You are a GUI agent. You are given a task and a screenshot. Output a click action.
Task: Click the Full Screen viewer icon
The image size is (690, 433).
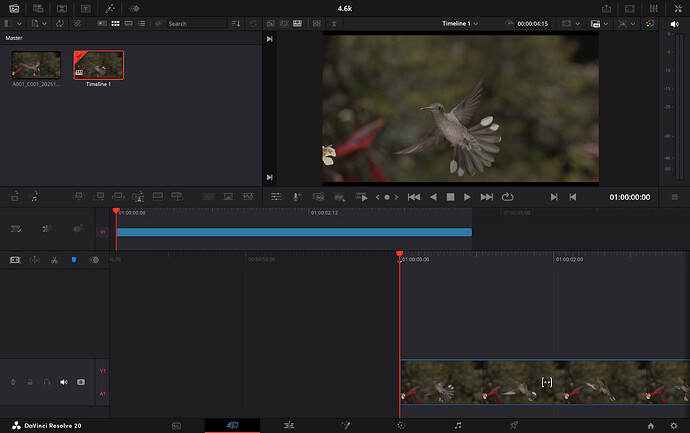click(630, 8)
